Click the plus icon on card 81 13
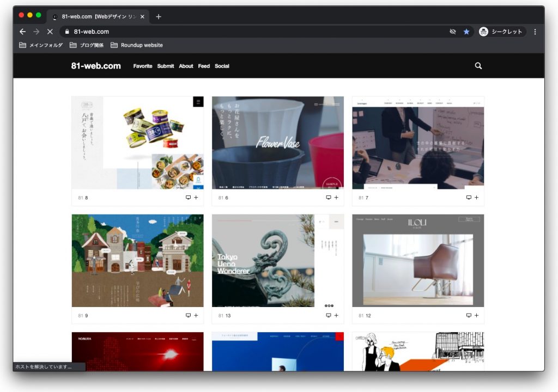The height and width of the screenshot is (392, 558). tap(336, 316)
